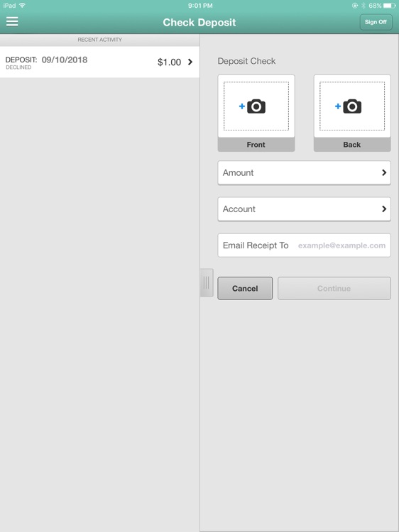Select the Back label tab under photo box
Viewport: 399px width, 532px height.
(352, 145)
